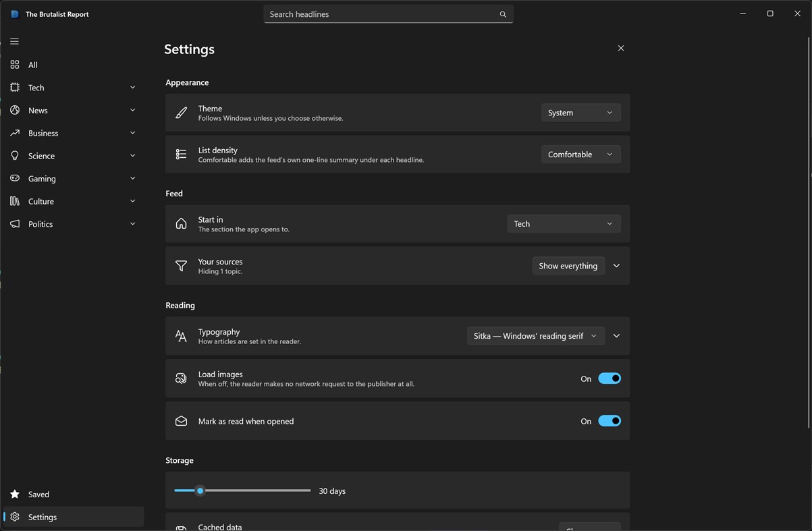Viewport: 812px width, 531px height.
Task: Click the Start in home icon
Action: [x=181, y=224]
